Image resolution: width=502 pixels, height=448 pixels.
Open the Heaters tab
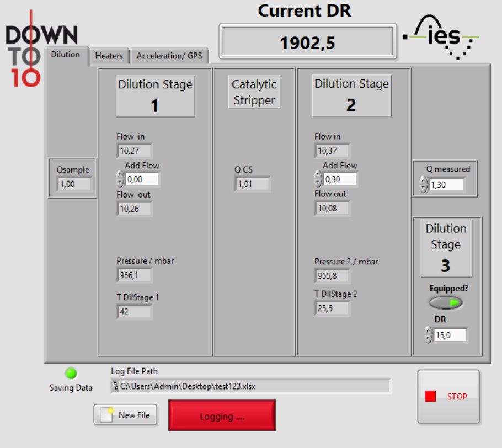109,56
